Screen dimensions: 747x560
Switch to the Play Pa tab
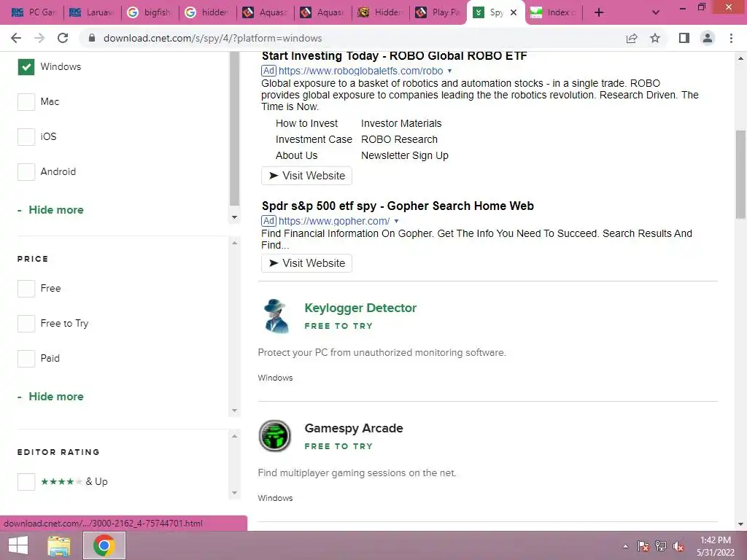coord(438,12)
